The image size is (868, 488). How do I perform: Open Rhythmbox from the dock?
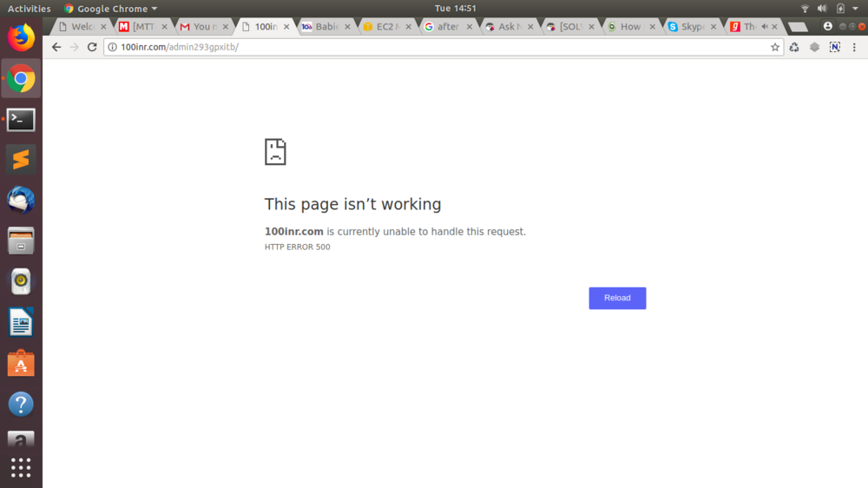point(21,281)
